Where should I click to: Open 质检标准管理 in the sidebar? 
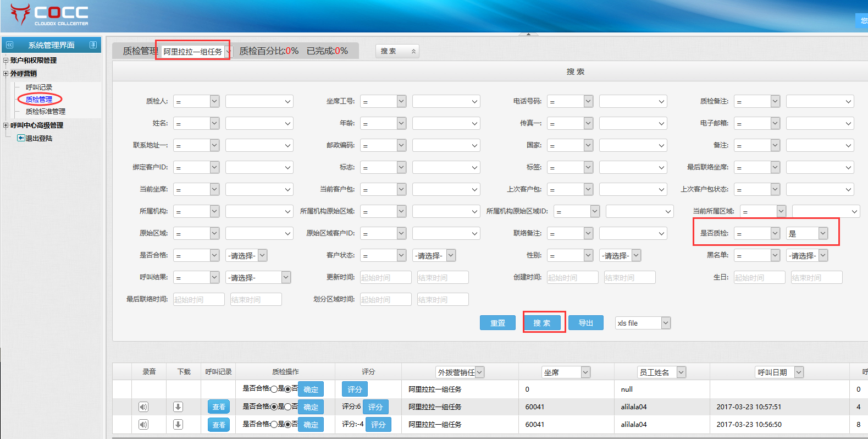click(45, 112)
